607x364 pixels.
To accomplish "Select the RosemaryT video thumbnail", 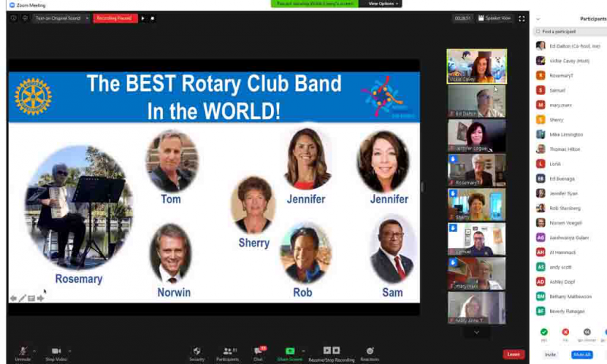I will pos(476,170).
